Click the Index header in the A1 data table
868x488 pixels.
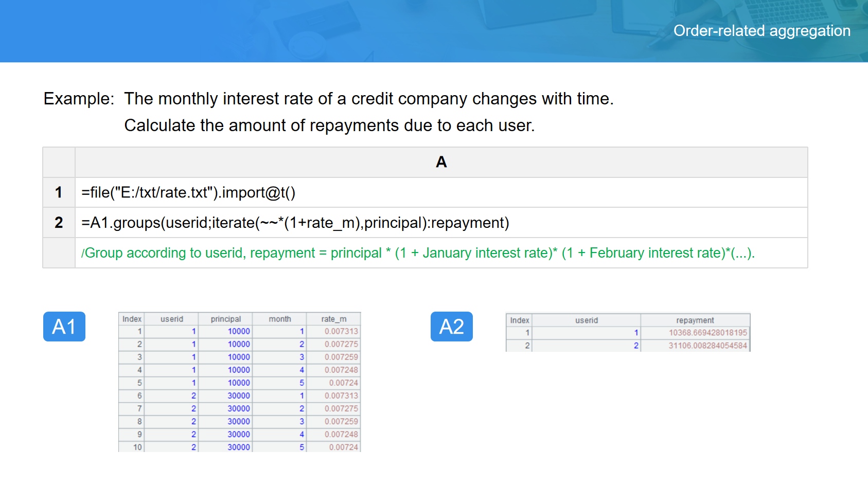pos(132,319)
